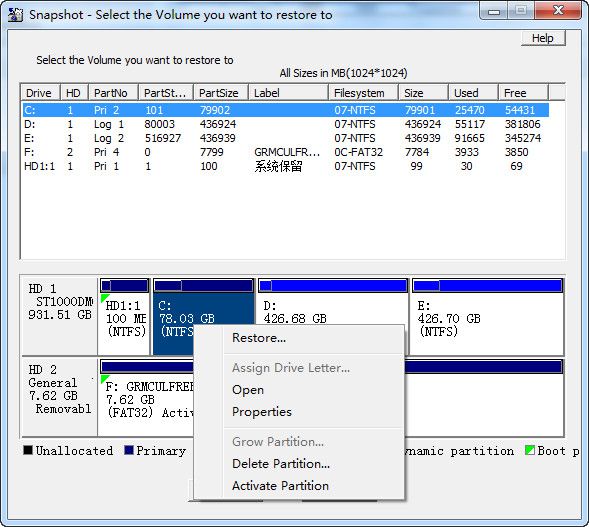Choose Restore... from the context menu
The image size is (589, 527).
pyautogui.click(x=259, y=338)
